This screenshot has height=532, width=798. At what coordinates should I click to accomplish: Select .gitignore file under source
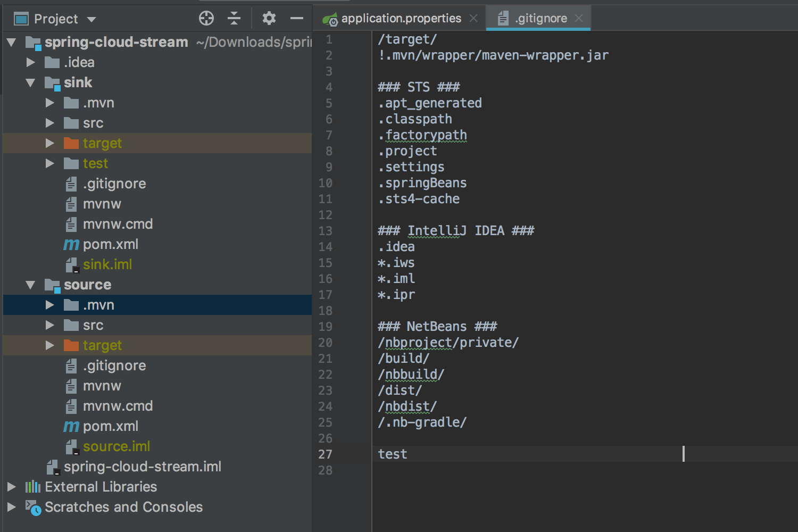[114, 365]
